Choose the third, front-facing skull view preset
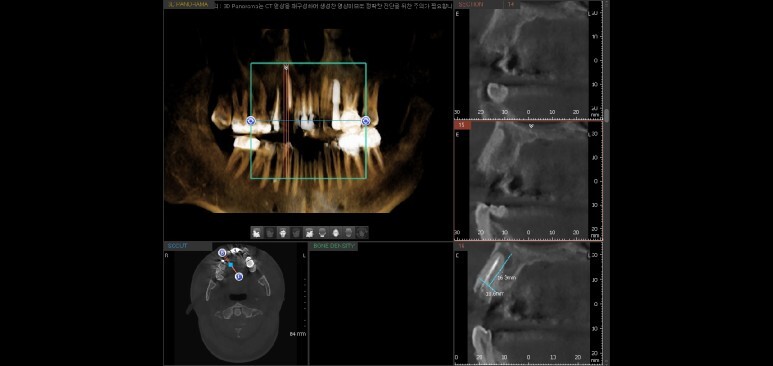The width and height of the screenshot is (773, 366). (283, 233)
